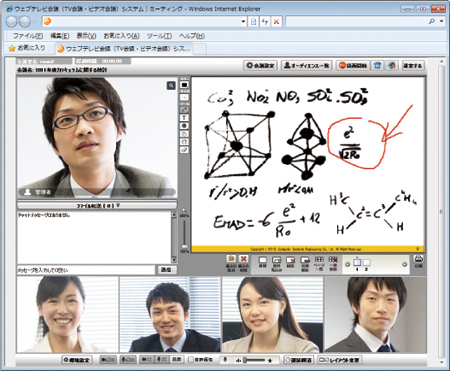The width and height of the screenshot is (450, 371).
Task: Toggle the audio playback checkbox
Action: pos(191,360)
